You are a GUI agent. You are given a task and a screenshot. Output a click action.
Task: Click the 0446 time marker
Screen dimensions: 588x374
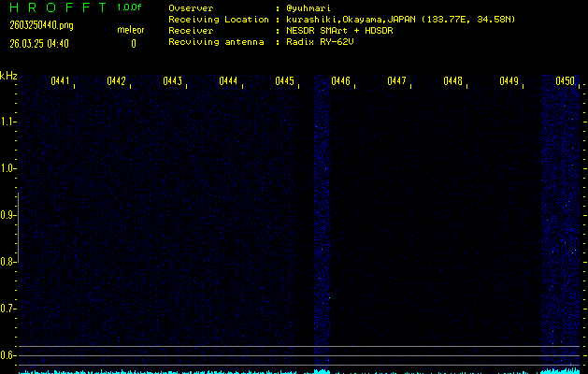point(340,81)
